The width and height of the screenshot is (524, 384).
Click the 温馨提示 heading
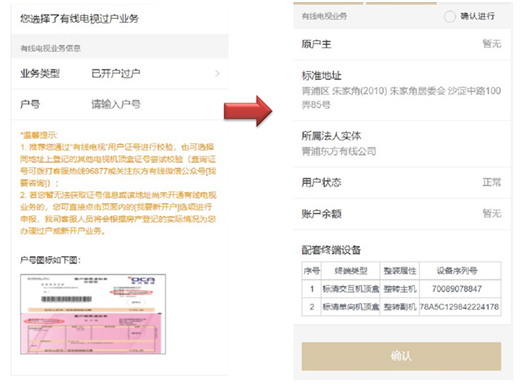[x=39, y=135]
